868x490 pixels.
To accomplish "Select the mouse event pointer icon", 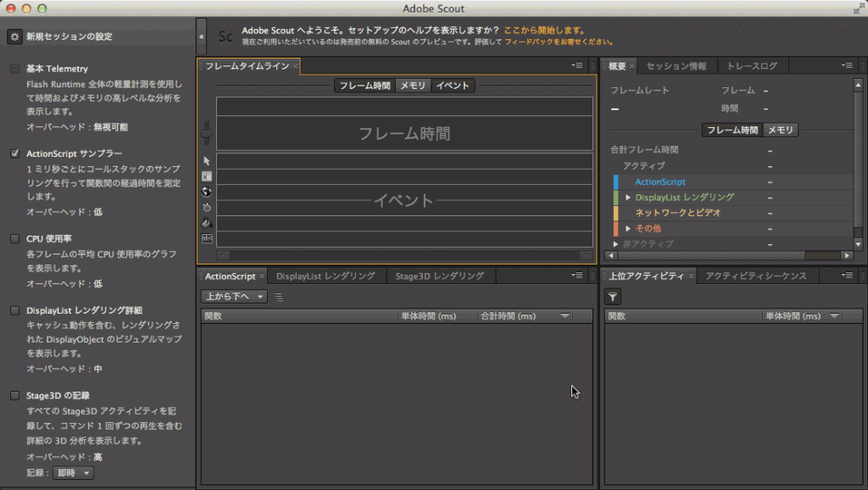I will [207, 161].
